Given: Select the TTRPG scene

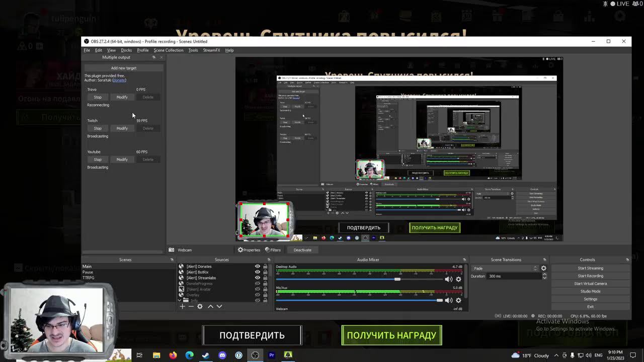Looking at the screenshot, I should [x=89, y=278].
